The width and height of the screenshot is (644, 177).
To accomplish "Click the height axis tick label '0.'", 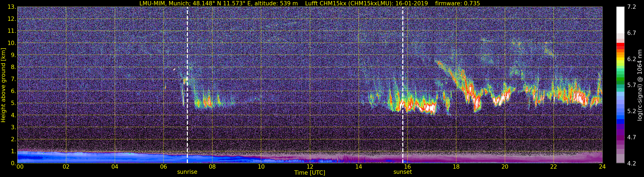I will coord(13,163).
